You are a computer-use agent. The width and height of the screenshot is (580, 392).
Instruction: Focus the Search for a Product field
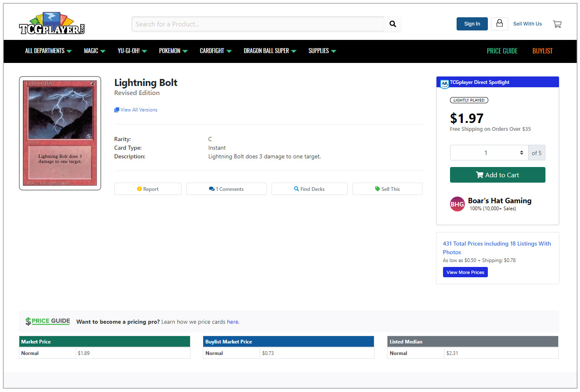[258, 24]
